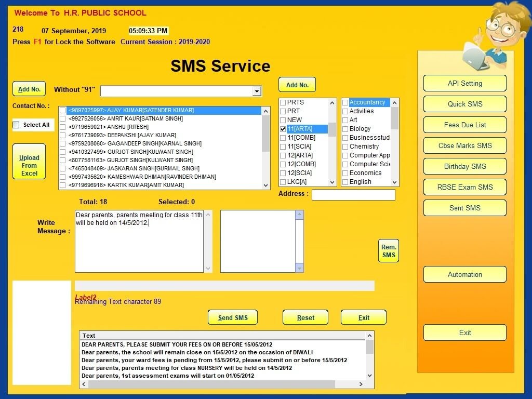This screenshot has height=399, width=532.
Task: Tick the Economics subject checkbox
Action: point(345,173)
